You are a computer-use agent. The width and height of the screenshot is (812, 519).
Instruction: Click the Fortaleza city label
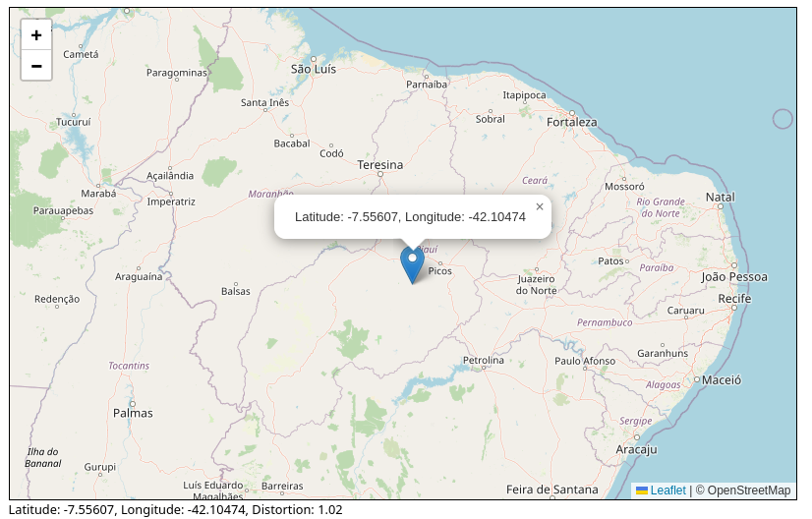click(x=572, y=123)
